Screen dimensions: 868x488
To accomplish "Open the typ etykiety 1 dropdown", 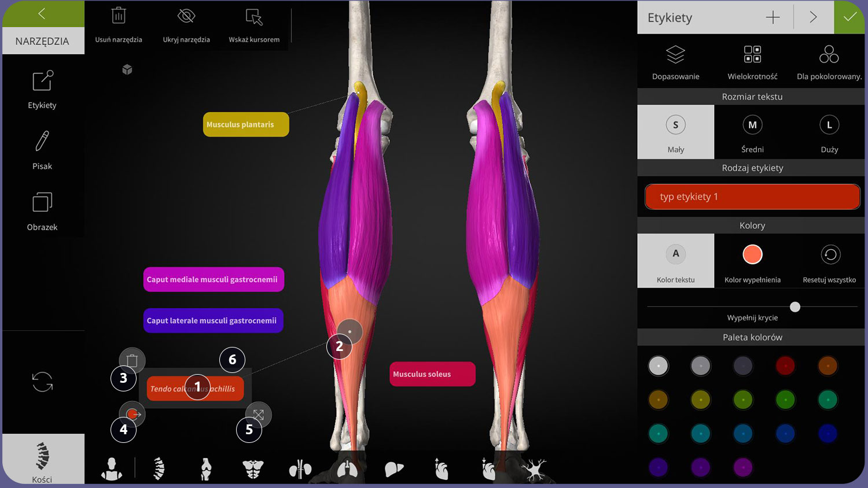I will click(x=752, y=197).
